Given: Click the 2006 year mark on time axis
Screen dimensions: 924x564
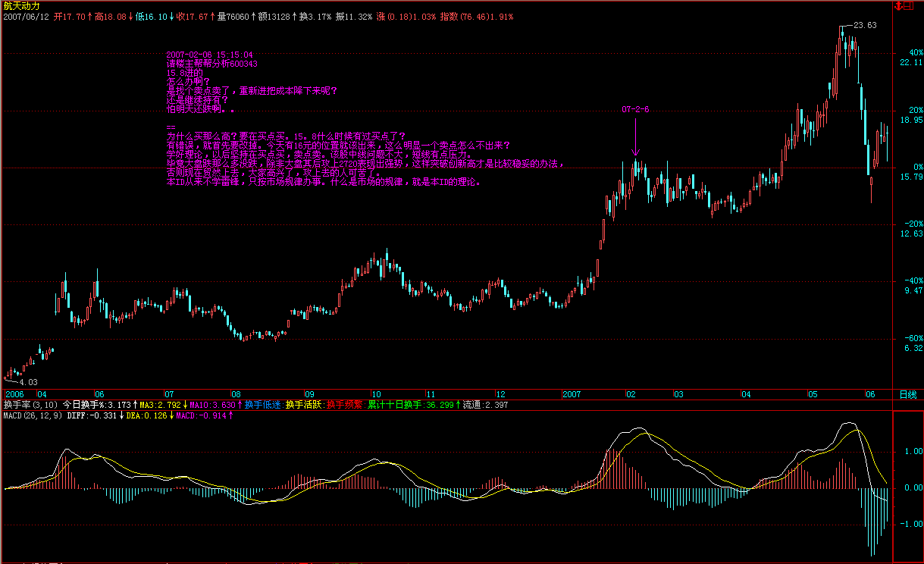Looking at the screenshot, I should [x=14, y=395].
